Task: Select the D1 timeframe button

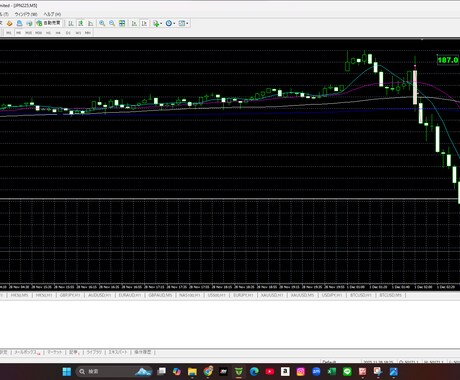Action: [68, 33]
